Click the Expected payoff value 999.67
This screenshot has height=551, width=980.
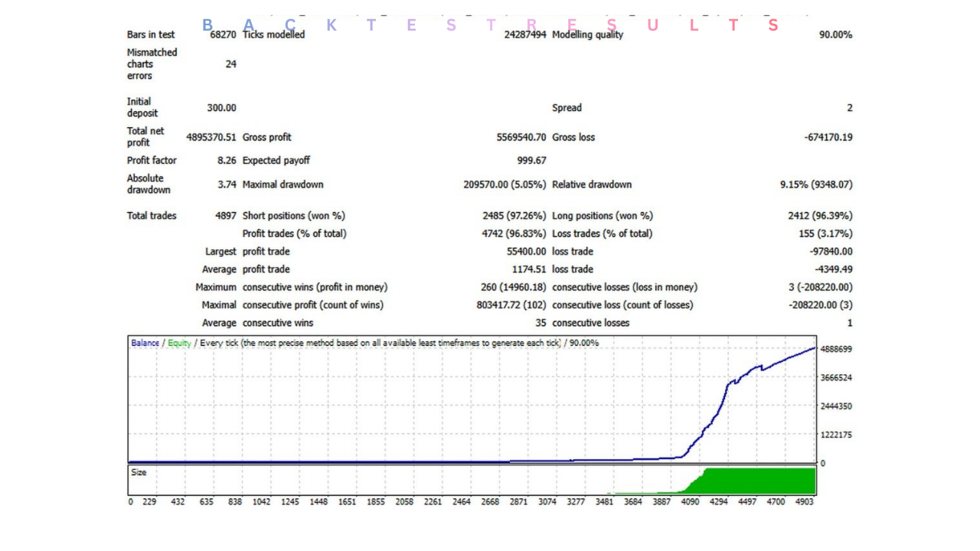(x=531, y=161)
